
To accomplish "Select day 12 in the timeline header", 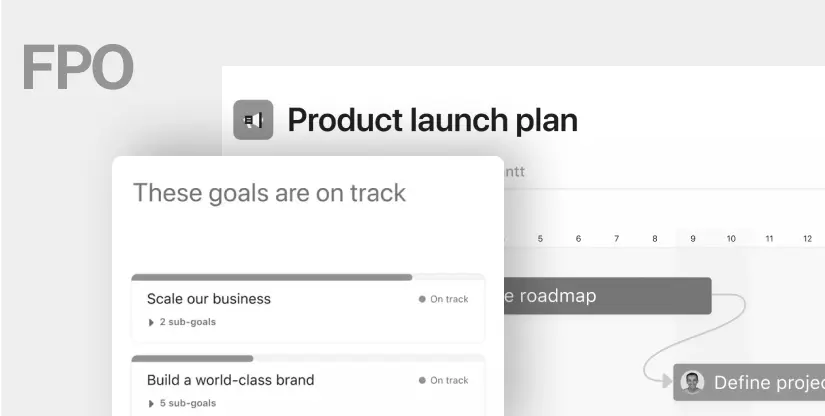I will click(807, 239).
